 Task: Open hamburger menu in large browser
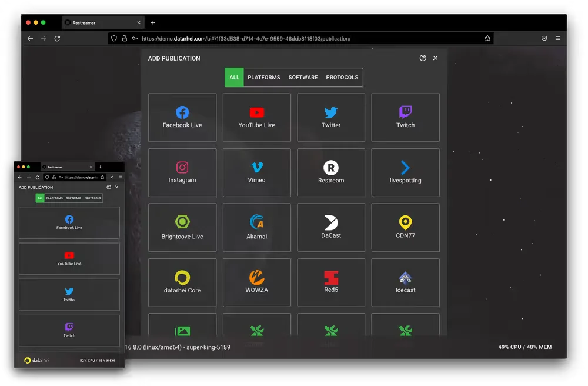557,38
